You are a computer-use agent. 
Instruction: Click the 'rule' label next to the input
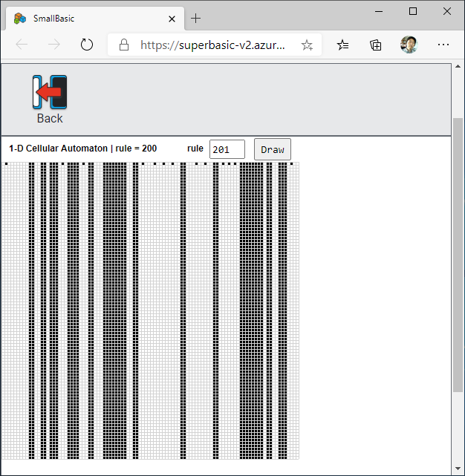[195, 149]
